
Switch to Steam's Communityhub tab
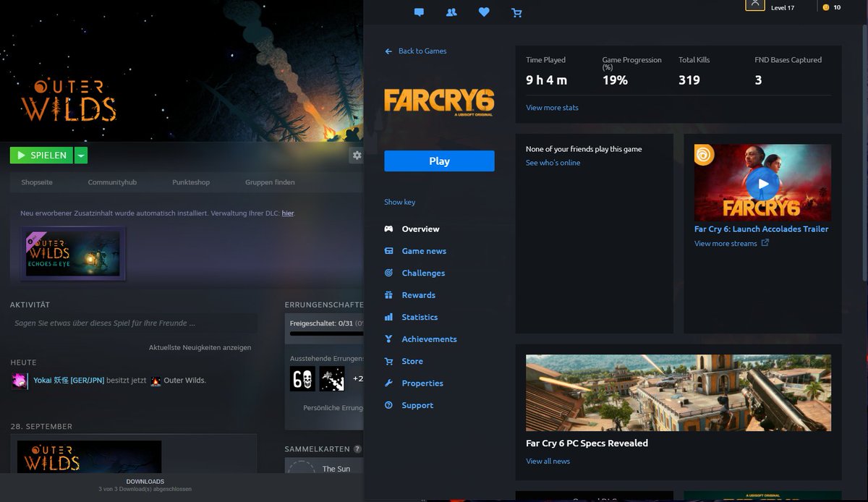(112, 182)
